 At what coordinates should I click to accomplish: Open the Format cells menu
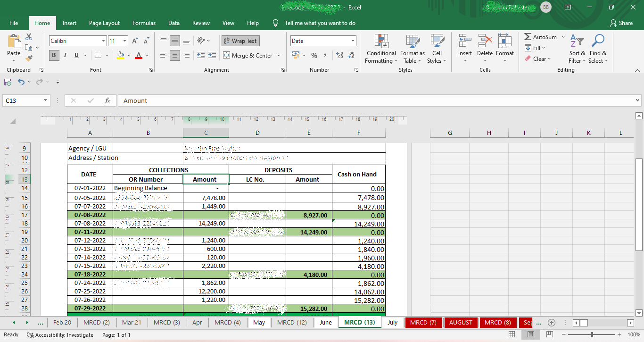point(504,49)
